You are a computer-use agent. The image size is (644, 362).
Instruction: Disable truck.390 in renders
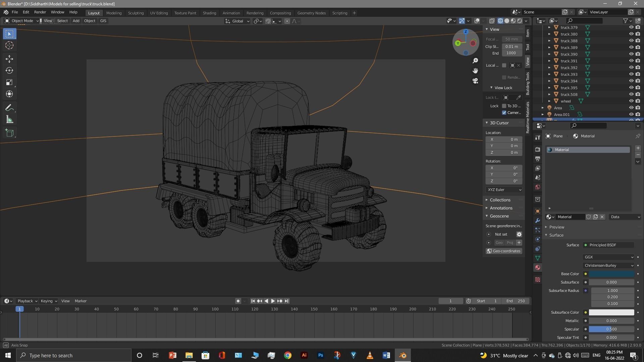point(638,54)
